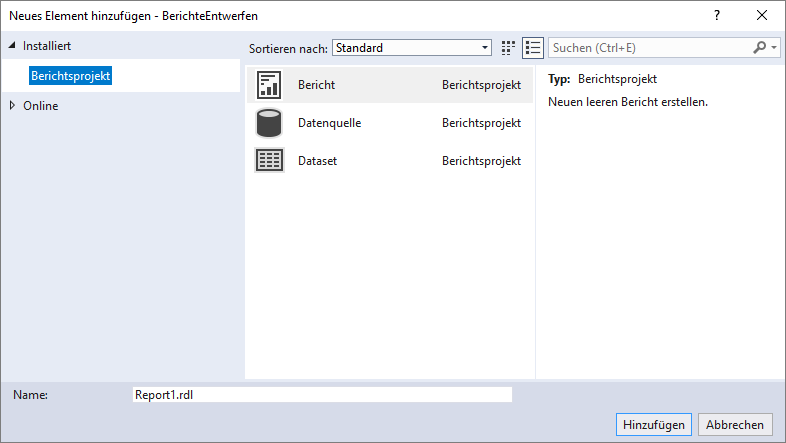Choose the Datenquelle template entry
The height and width of the screenshot is (443, 786).
388,123
